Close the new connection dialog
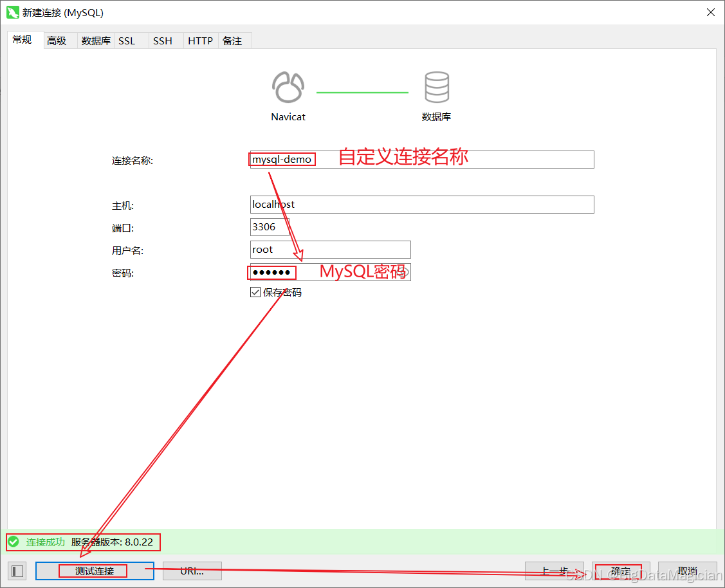This screenshot has height=588, width=725. 711,12
